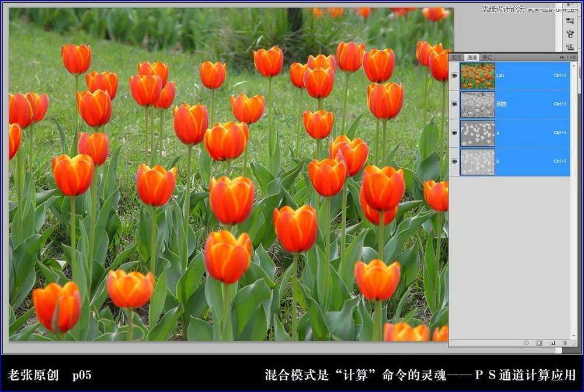Save selection as channel icon
The width and height of the screenshot is (584, 392).
coord(539,343)
